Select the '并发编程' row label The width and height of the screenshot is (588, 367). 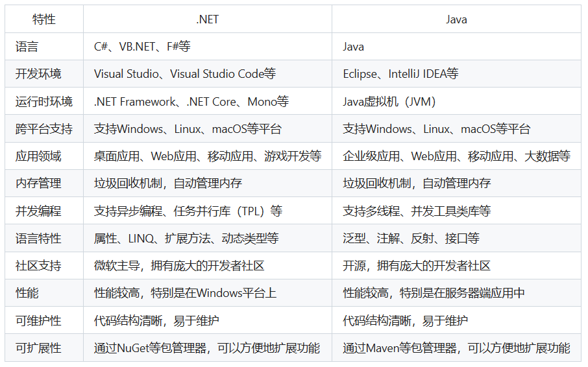pyautogui.click(x=44, y=211)
